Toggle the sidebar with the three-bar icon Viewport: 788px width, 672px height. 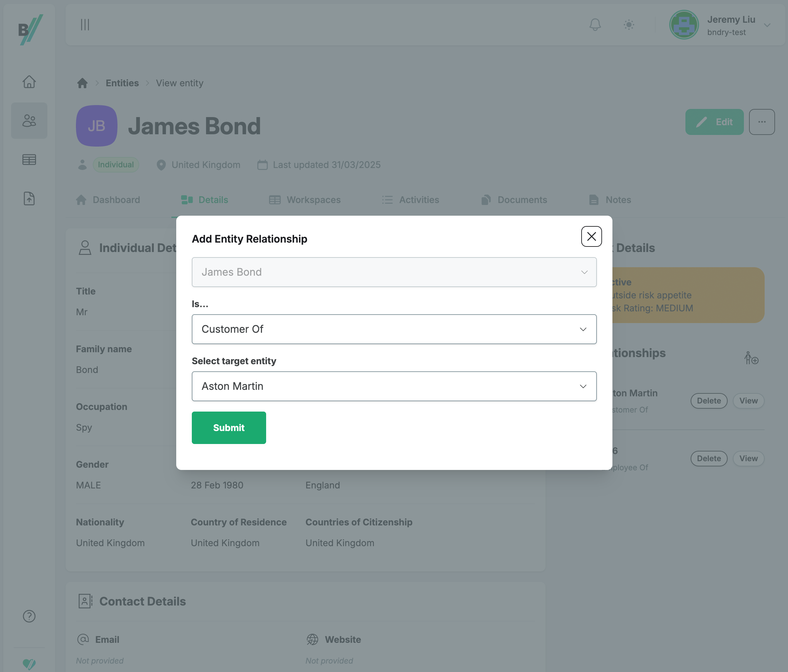click(x=85, y=25)
